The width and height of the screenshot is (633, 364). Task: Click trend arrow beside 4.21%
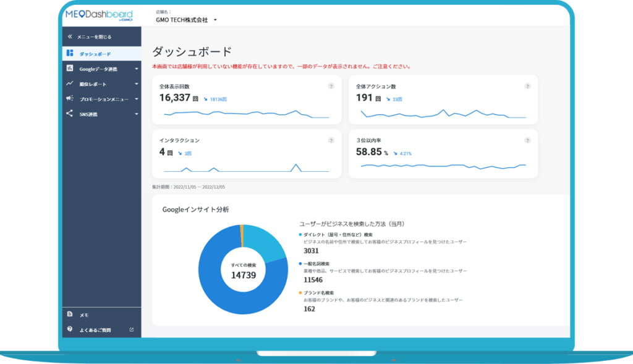pyautogui.click(x=395, y=153)
